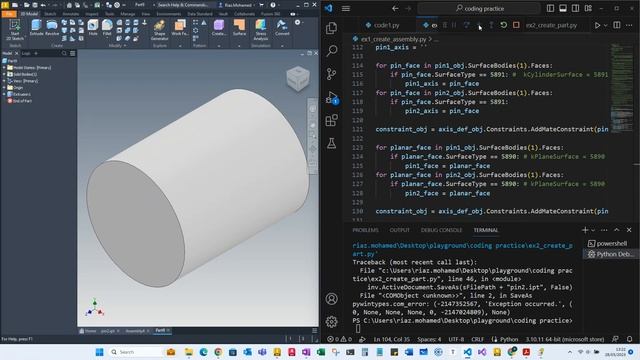Click the Convert tool in Inventor
Screen dimensions: 640x360
click(282, 27)
